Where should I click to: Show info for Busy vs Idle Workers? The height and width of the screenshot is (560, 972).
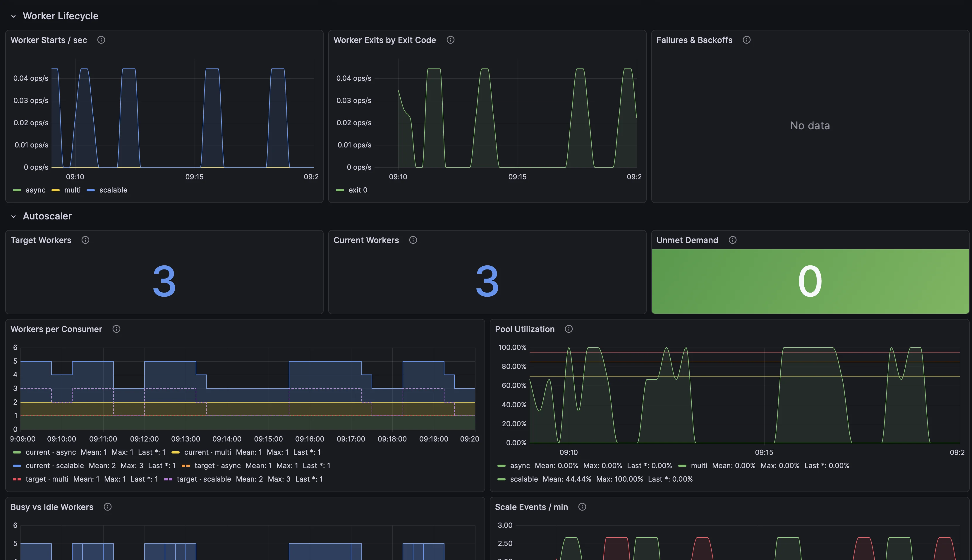coord(108,507)
